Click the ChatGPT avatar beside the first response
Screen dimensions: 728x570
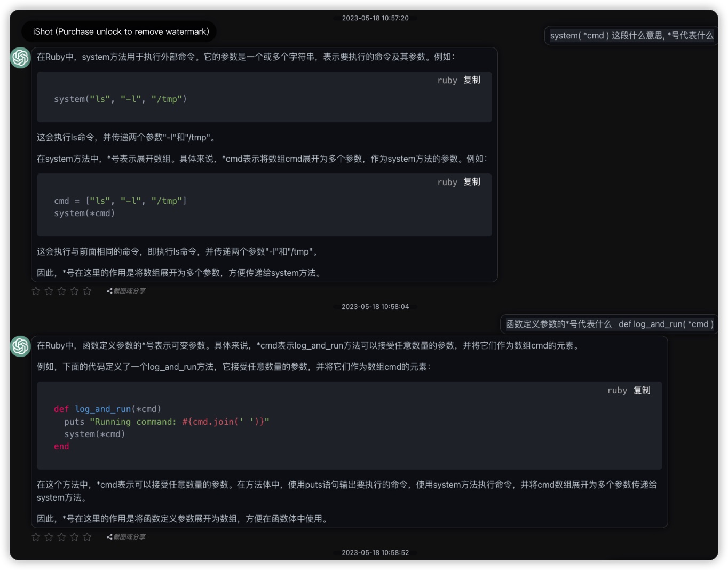point(20,58)
